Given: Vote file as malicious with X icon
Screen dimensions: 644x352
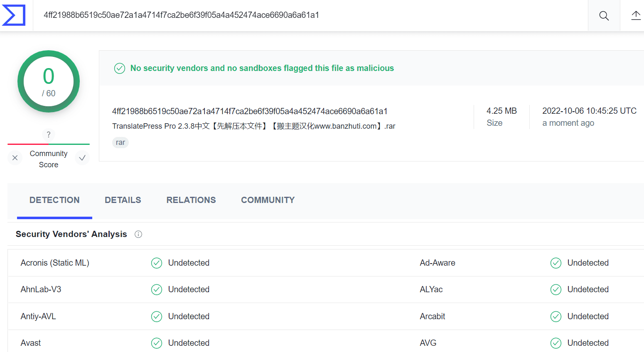Looking at the screenshot, I should (15, 158).
